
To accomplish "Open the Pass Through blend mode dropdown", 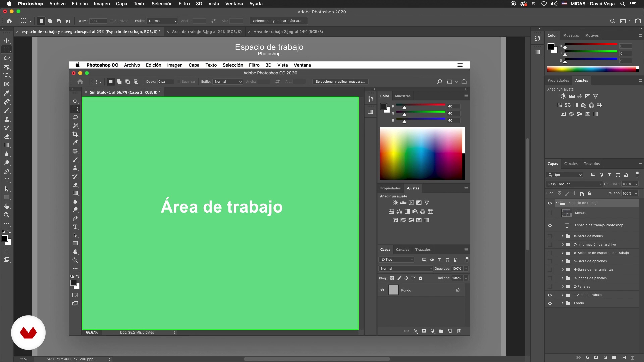I will [x=574, y=184].
